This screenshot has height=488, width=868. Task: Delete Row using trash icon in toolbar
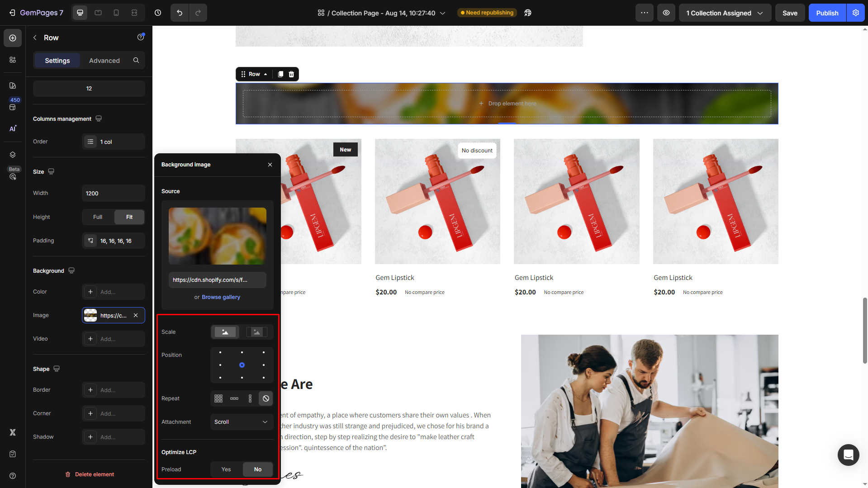tap(291, 74)
